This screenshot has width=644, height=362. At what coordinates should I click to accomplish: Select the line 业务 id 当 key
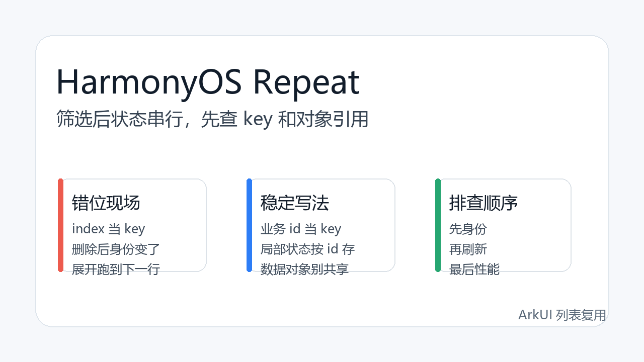click(x=301, y=229)
